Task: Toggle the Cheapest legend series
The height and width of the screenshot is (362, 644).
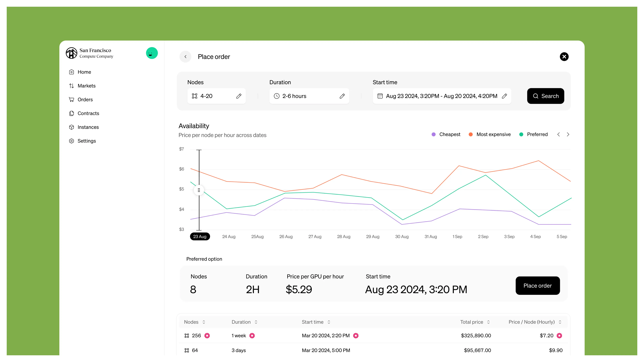Action: coord(446,134)
